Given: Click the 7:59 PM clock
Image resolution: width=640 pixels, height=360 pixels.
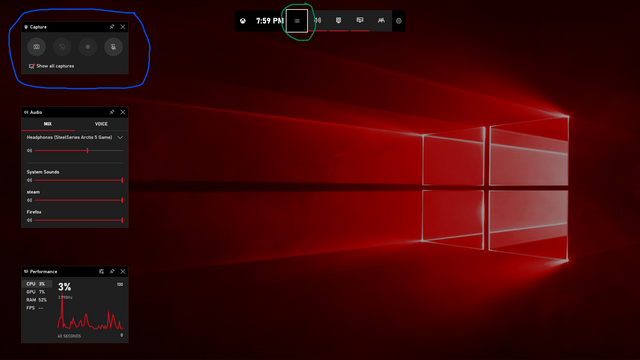Looking at the screenshot, I should coord(269,21).
